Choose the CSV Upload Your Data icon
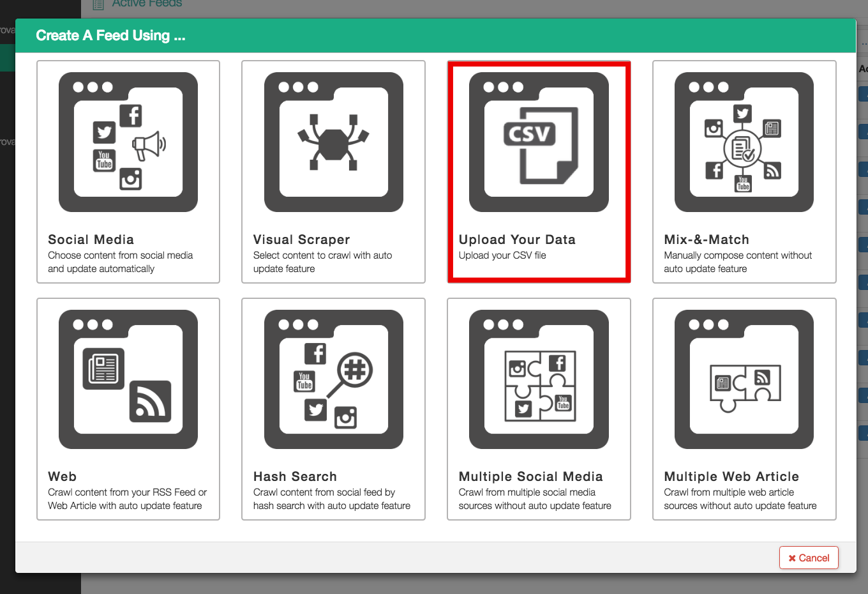Viewport: 868px width, 594px height. [x=539, y=142]
